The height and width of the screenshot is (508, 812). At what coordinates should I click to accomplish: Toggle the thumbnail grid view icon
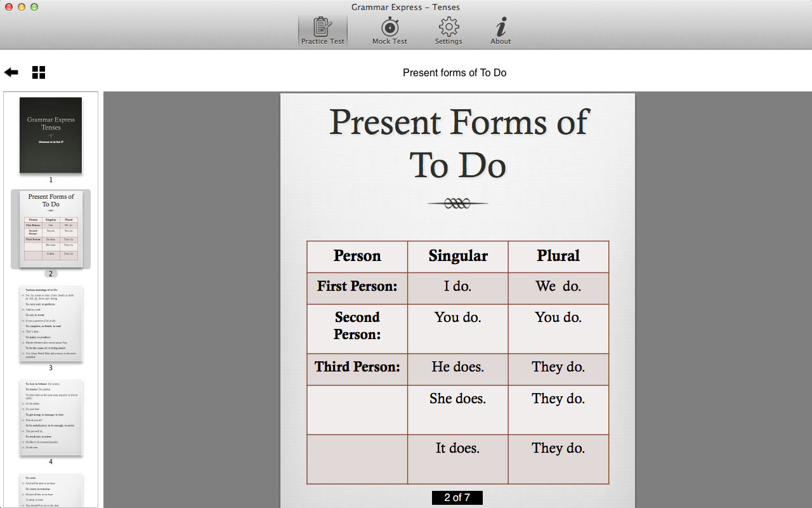click(39, 72)
